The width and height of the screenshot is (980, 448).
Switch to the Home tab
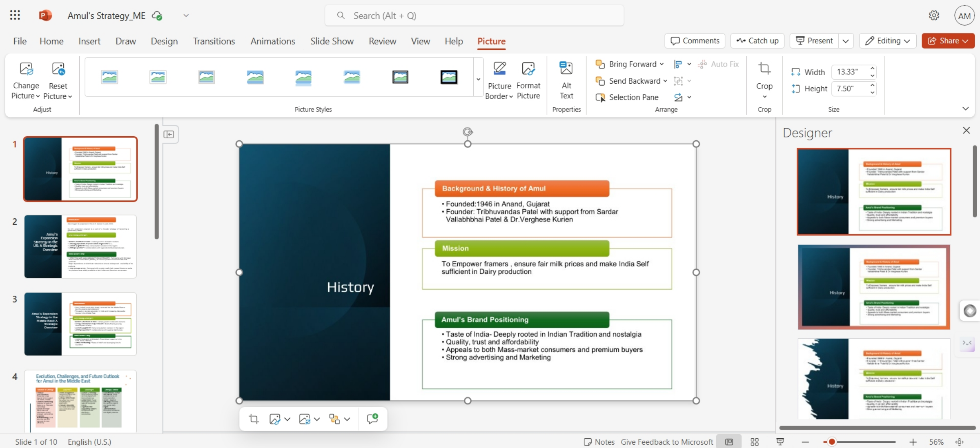51,41
